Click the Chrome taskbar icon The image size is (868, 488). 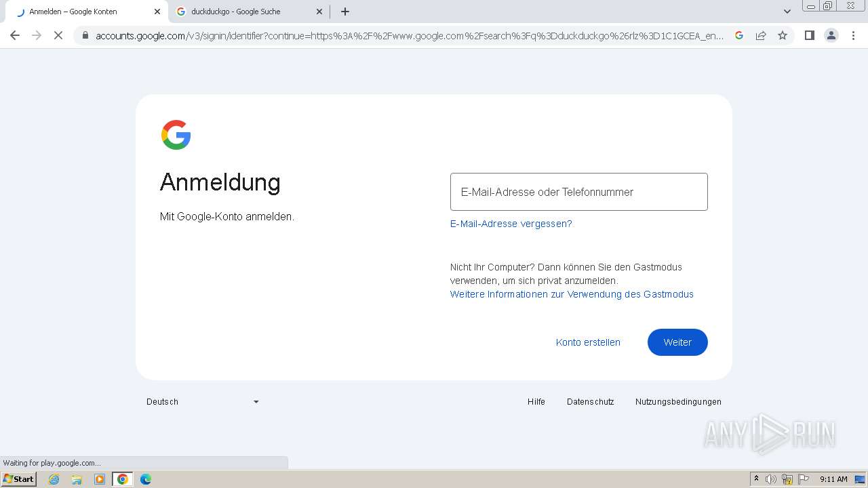point(122,479)
